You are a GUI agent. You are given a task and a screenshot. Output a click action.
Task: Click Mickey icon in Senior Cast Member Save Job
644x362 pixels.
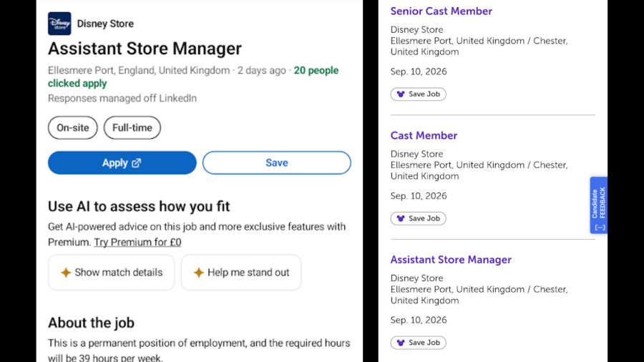tap(401, 94)
